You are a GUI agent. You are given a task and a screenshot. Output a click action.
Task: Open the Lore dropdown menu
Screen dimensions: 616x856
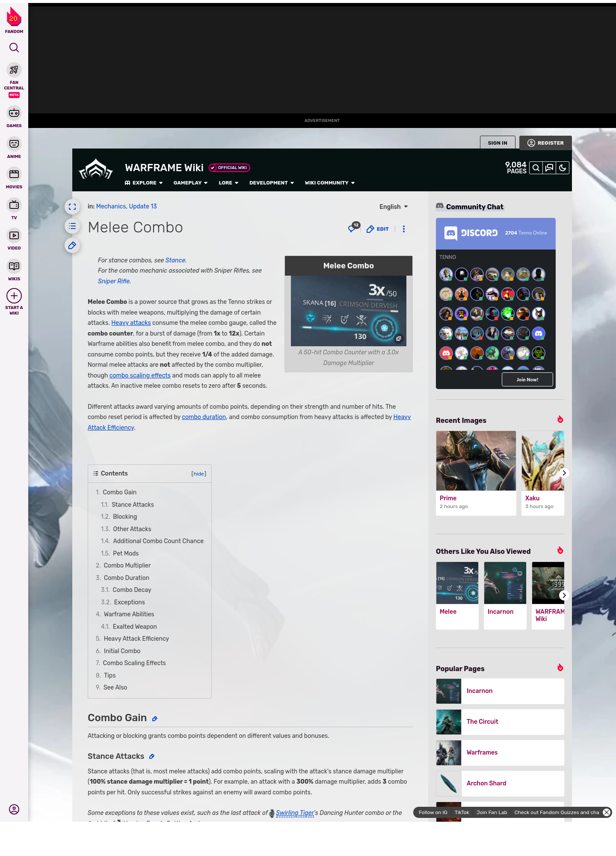pyautogui.click(x=228, y=183)
